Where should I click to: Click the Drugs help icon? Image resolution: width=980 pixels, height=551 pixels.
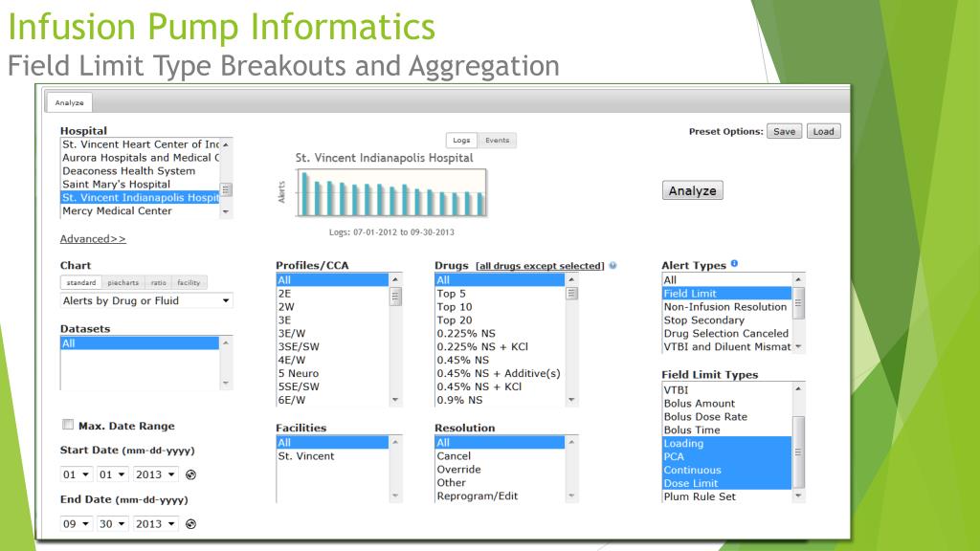click(612, 265)
